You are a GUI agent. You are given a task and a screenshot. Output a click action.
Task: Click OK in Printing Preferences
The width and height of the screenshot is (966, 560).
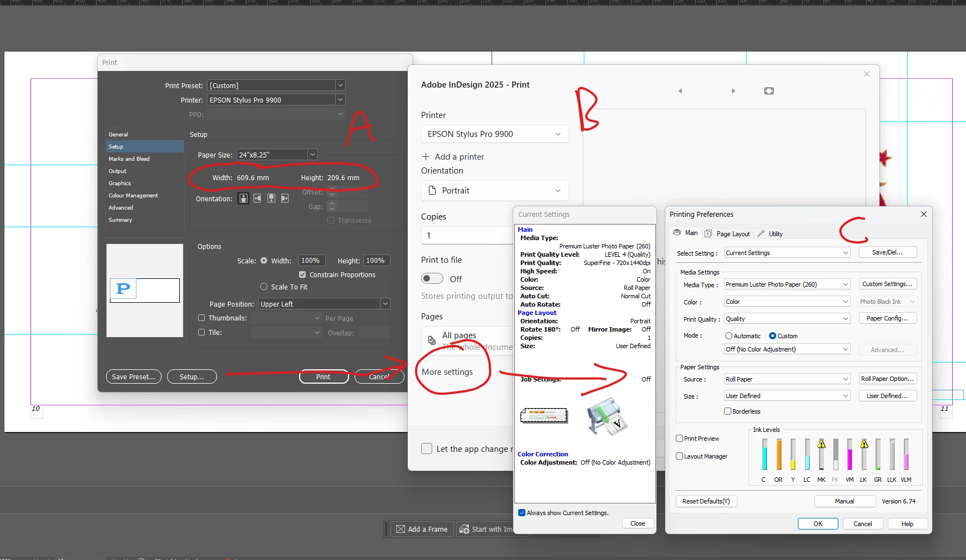tap(818, 523)
